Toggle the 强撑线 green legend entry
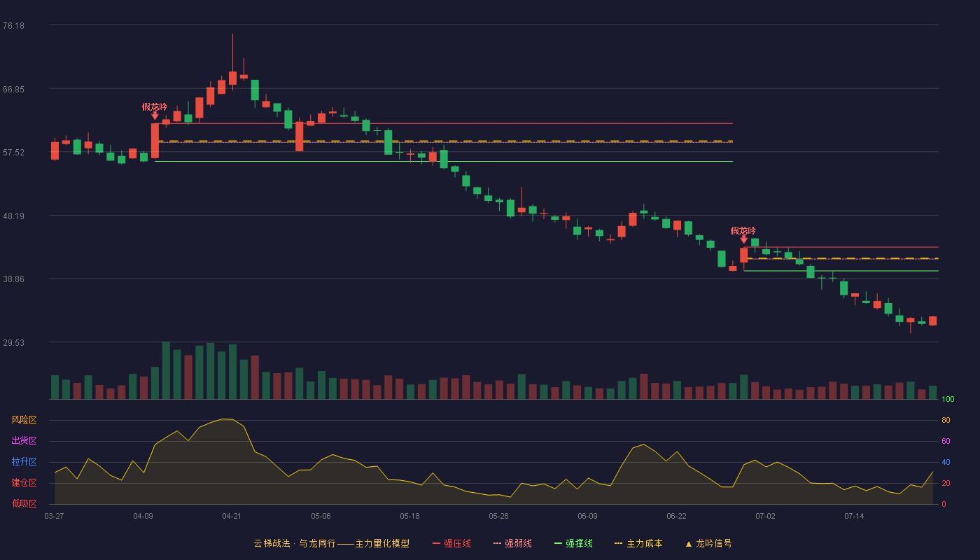The height and width of the screenshot is (560, 980). coord(573,543)
